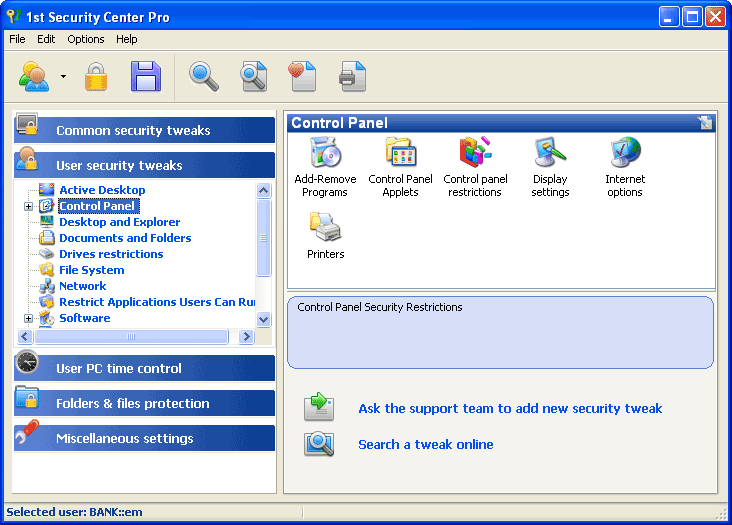This screenshot has height=525, width=732.
Task: Click the select user toolbar icon
Action: click(34, 77)
